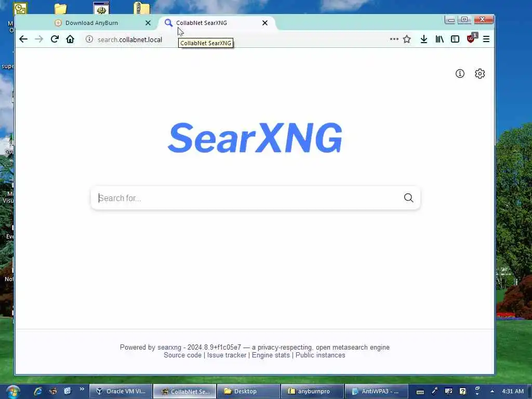Image resolution: width=532 pixels, height=399 pixels.
Task: Switch to AntiWPA3 taskbar window
Action: [376, 392]
